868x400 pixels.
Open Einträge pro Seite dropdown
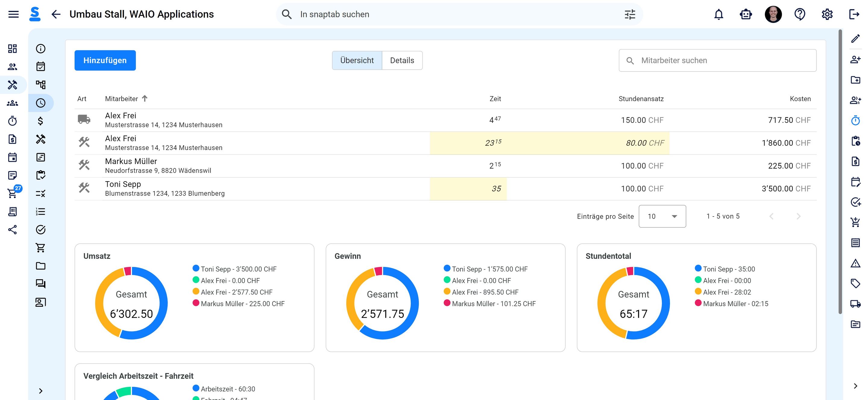[662, 216]
